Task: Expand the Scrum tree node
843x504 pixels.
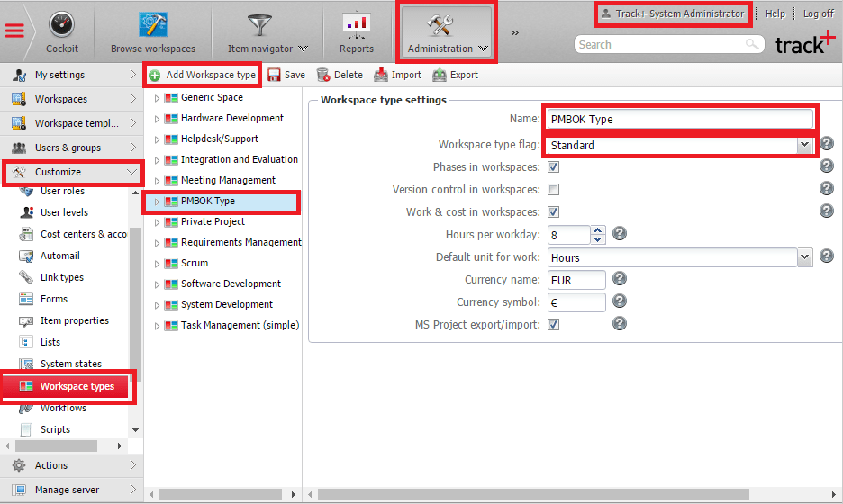Action: click(x=157, y=264)
